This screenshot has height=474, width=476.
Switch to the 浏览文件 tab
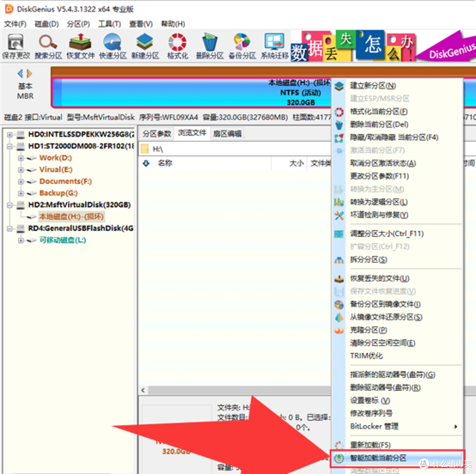point(192,133)
